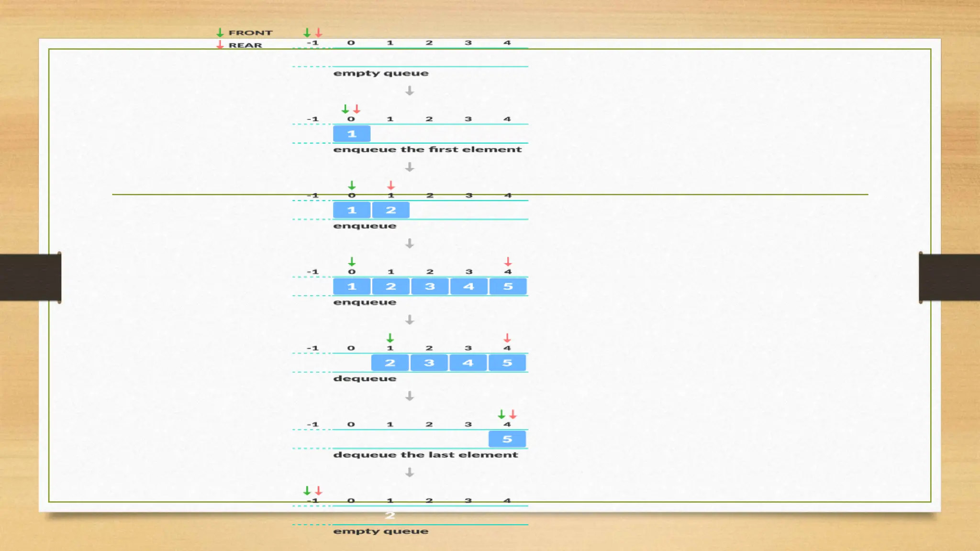Click the 'dequeue' caption text
The image size is (980, 551).
pyautogui.click(x=365, y=378)
